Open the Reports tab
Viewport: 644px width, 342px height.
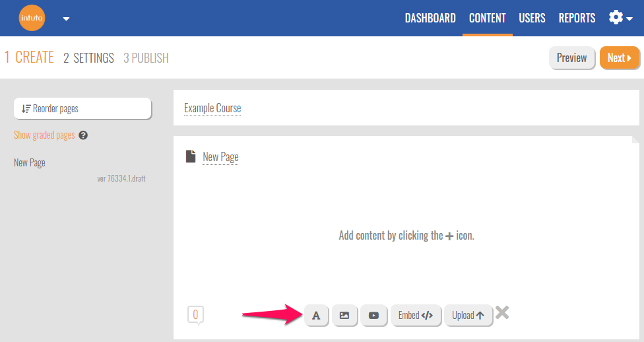577,18
